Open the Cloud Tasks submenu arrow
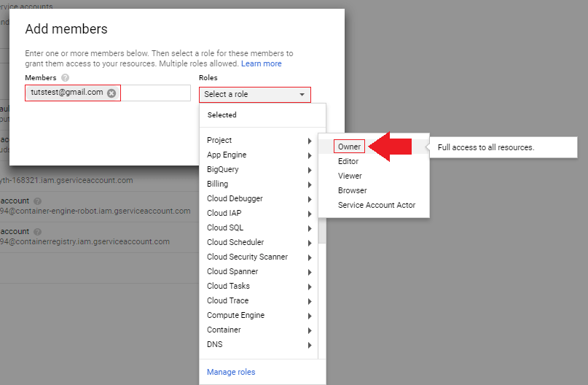 pyautogui.click(x=310, y=287)
